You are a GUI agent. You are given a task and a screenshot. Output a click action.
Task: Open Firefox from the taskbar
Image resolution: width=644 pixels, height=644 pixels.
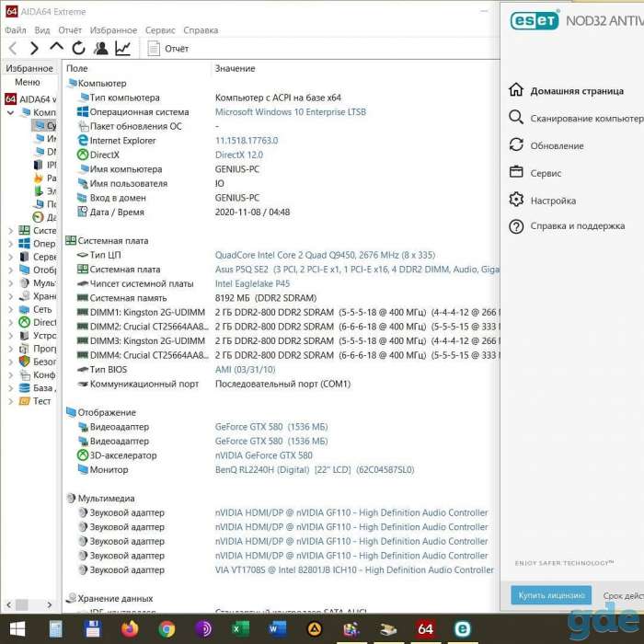tap(130, 628)
